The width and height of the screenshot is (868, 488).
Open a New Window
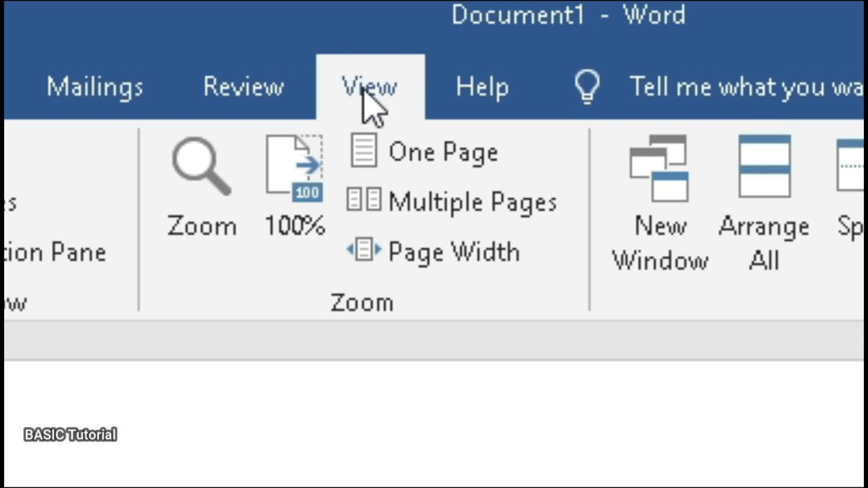click(659, 203)
